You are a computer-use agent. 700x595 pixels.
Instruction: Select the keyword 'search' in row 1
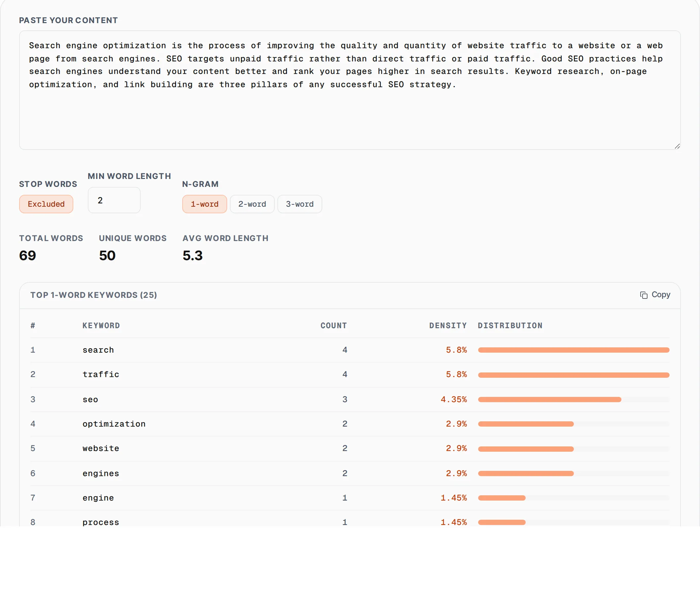pos(98,350)
